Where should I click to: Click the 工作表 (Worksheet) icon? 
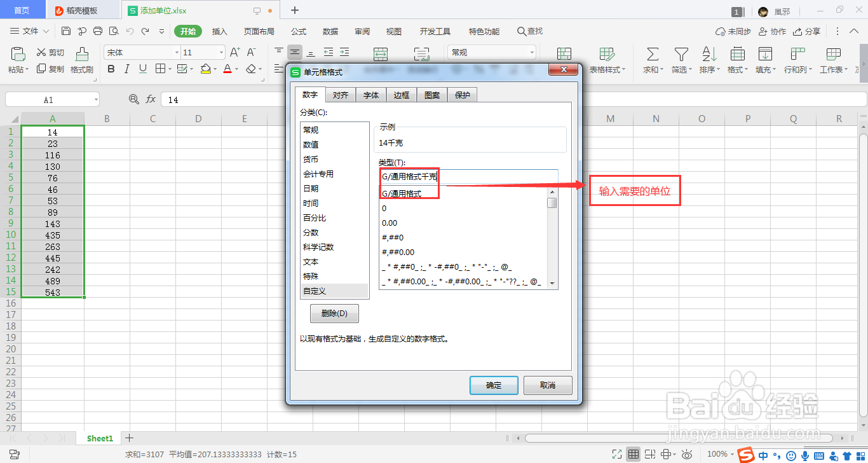click(833, 59)
